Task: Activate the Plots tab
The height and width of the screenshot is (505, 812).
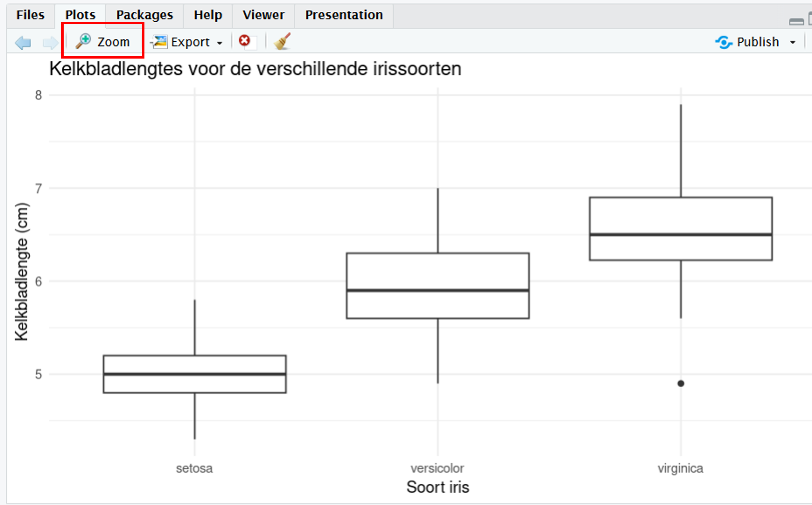Action: 80,15
